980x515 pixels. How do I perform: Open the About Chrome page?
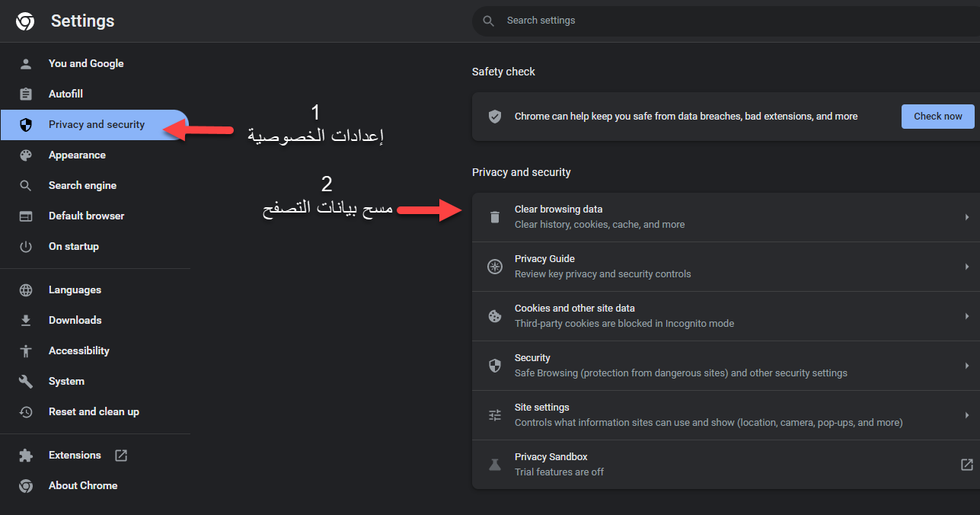83,486
